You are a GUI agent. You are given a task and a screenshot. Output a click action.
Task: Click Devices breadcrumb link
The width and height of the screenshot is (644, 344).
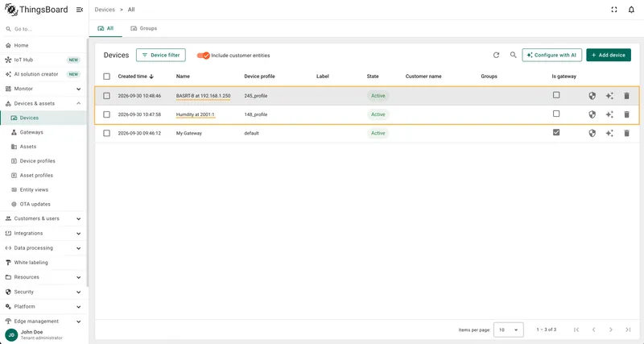click(105, 10)
